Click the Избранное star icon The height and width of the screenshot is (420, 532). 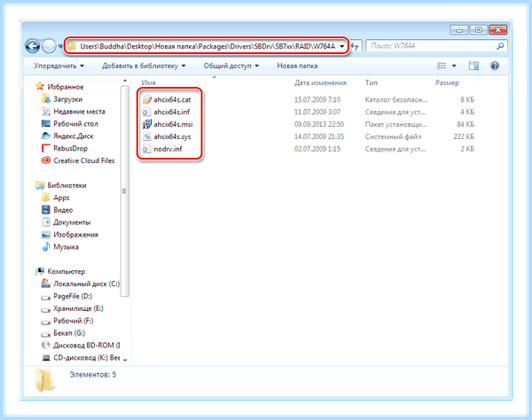40,87
